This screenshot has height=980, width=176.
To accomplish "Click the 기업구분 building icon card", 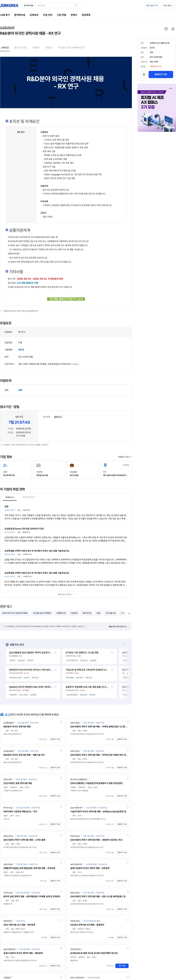I will (x=49, y=470).
